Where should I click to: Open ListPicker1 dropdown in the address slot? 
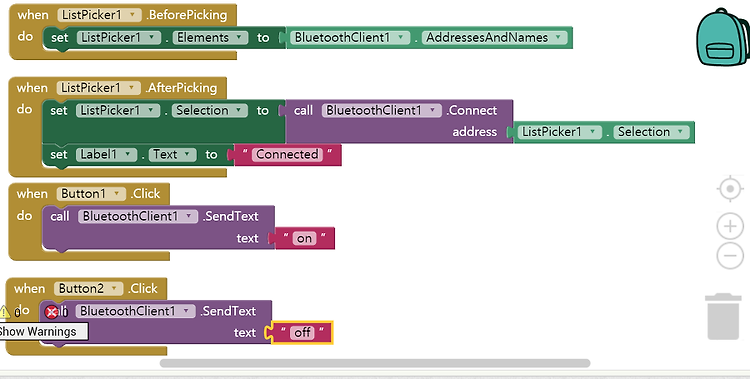(559, 132)
